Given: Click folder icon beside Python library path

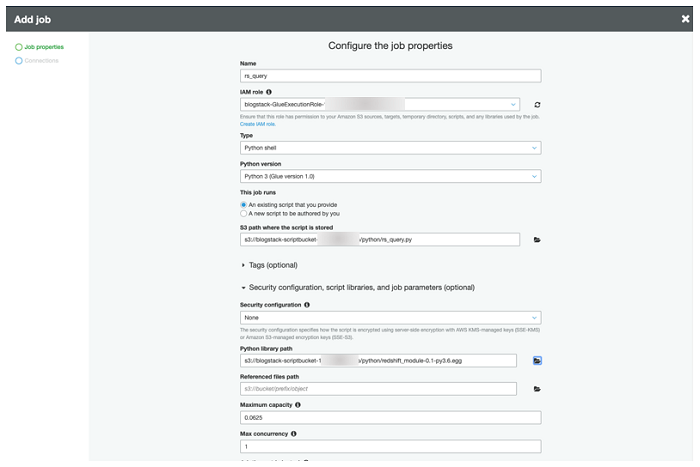Looking at the screenshot, I should (537, 359).
